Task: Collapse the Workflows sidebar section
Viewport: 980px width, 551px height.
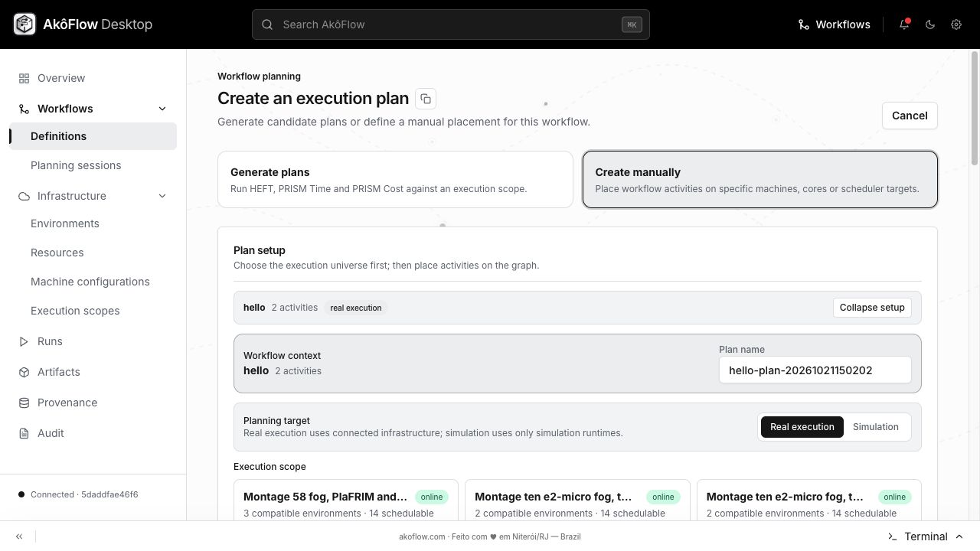Action: click(162, 109)
